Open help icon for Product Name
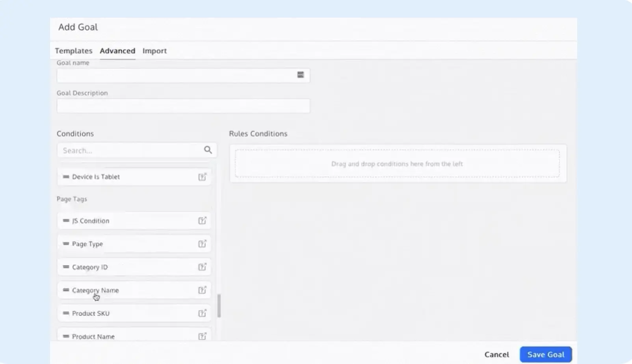Screen dimensions: 632x364 [202, 336]
